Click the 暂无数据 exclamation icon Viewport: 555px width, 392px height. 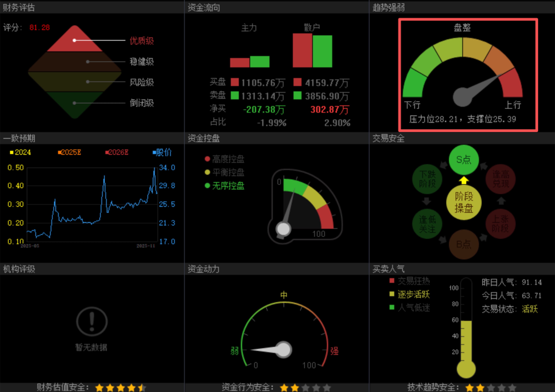92,321
